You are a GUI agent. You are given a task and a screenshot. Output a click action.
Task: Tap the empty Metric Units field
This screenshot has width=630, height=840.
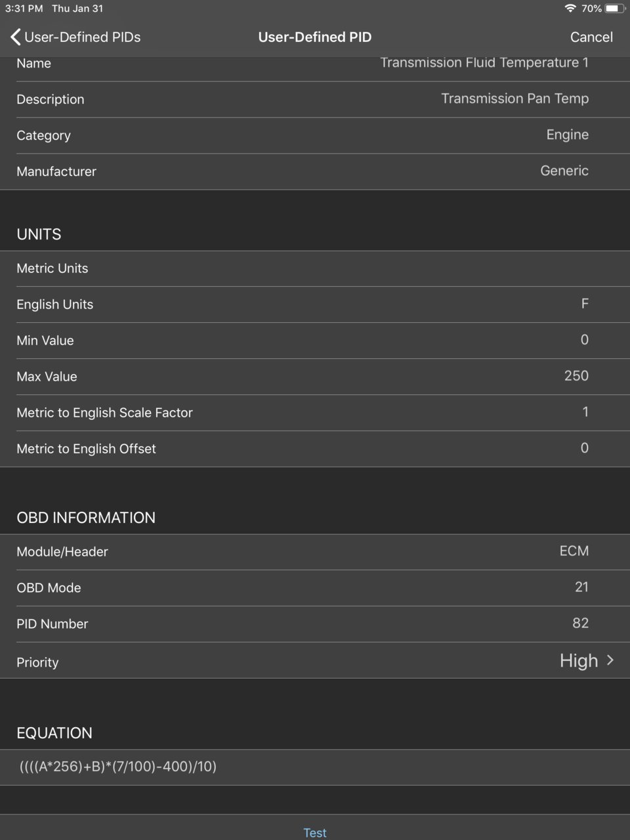[x=315, y=268]
